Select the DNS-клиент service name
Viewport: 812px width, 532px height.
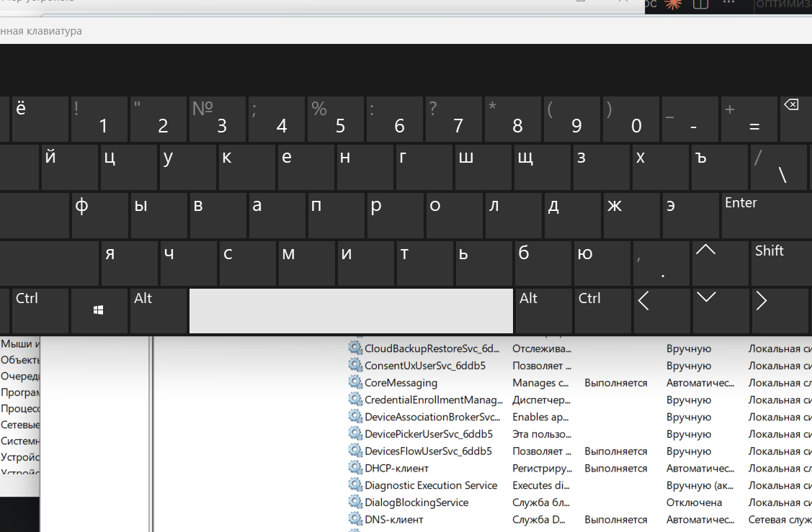pyautogui.click(x=393, y=519)
